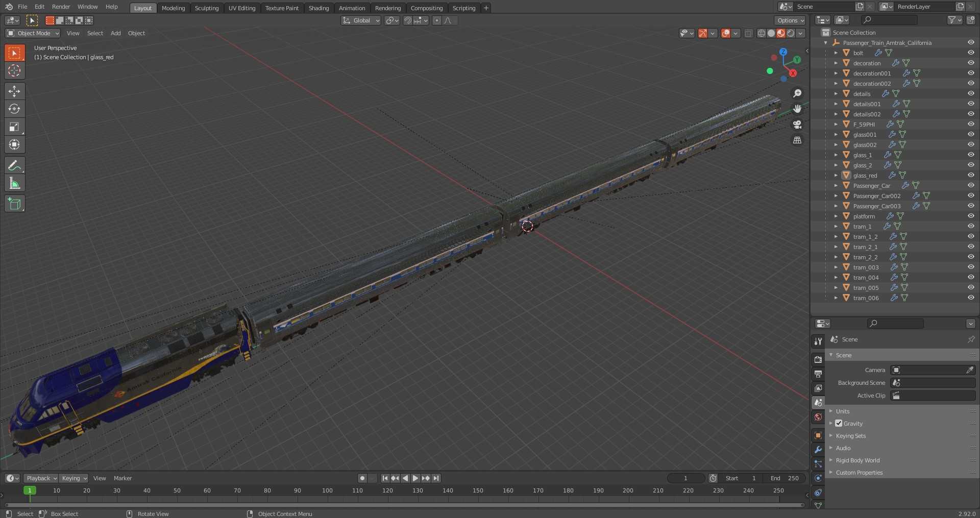This screenshot has width=980, height=518.
Task: Select the Select Box tool
Action: point(14,53)
